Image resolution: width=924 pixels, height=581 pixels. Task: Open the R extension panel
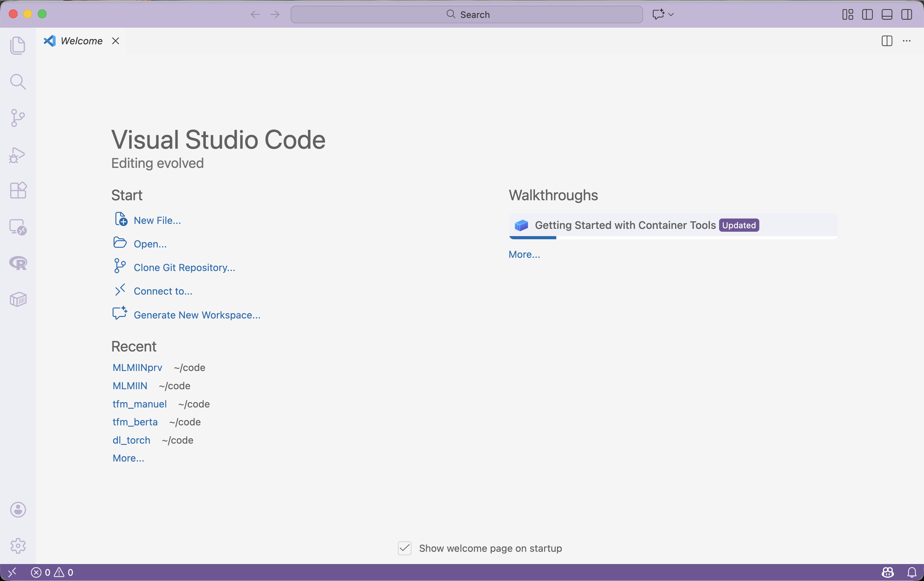click(18, 263)
